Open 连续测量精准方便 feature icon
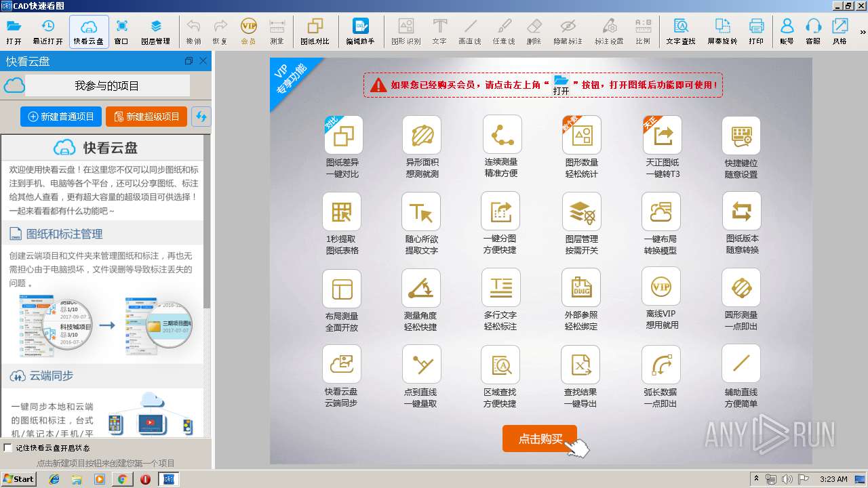The width and height of the screenshot is (868, 488). [x=502, y=135]
